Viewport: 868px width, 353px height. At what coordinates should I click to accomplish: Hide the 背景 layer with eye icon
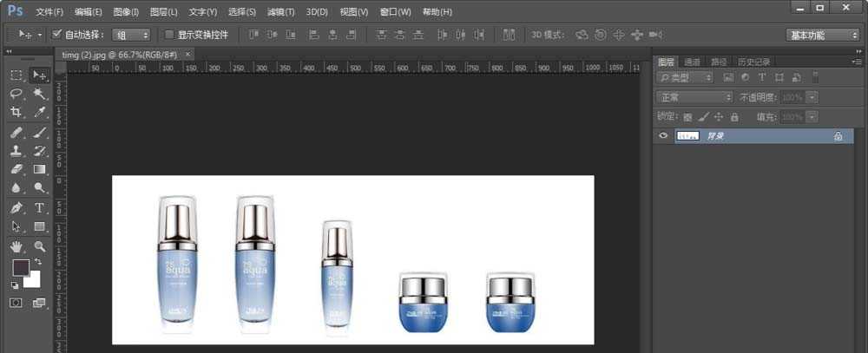point(664,136)
